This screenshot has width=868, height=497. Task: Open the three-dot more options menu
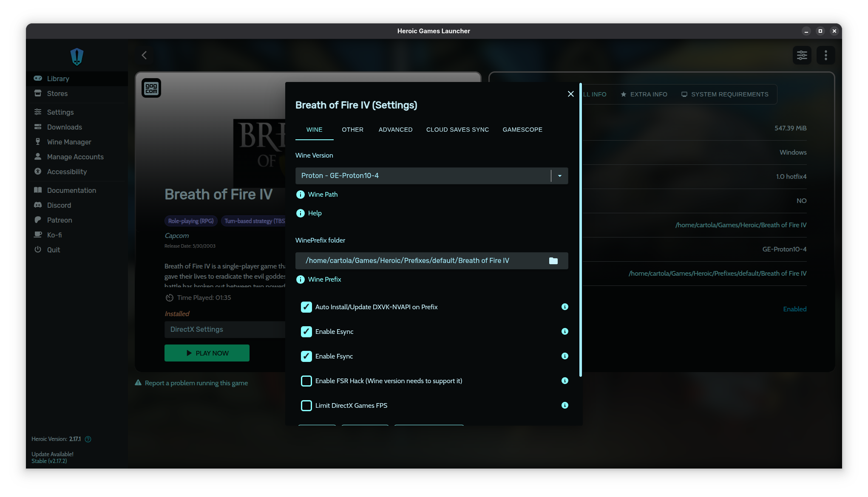pos(826,55)
